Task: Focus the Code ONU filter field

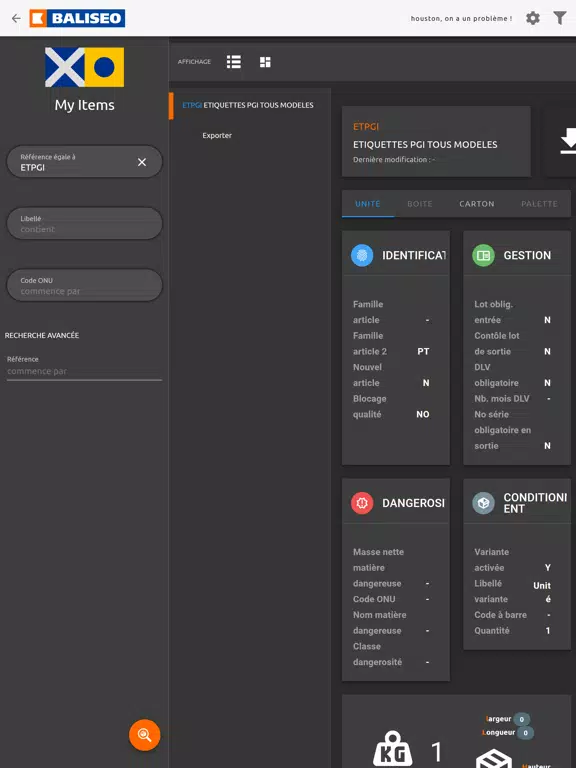Action: tap(84, 286)
